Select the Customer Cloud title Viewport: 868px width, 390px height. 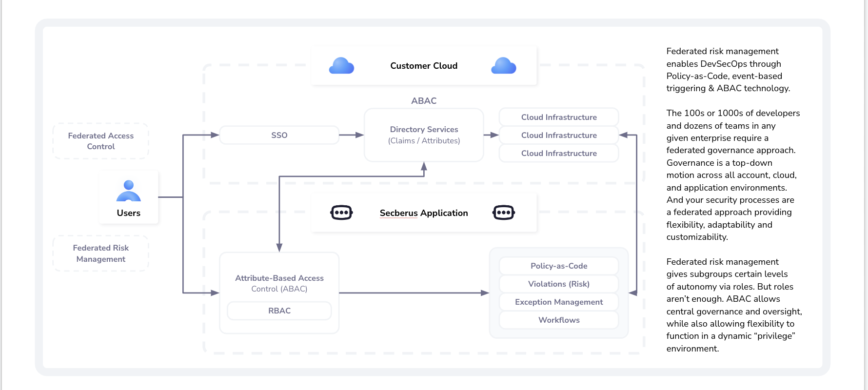pyautogui.click(x=424, y=66)
